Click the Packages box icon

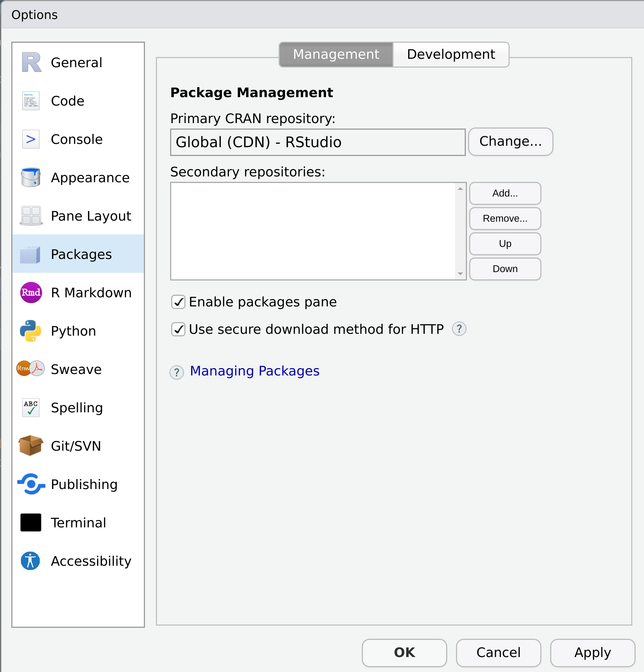click(x=30, y=254)
